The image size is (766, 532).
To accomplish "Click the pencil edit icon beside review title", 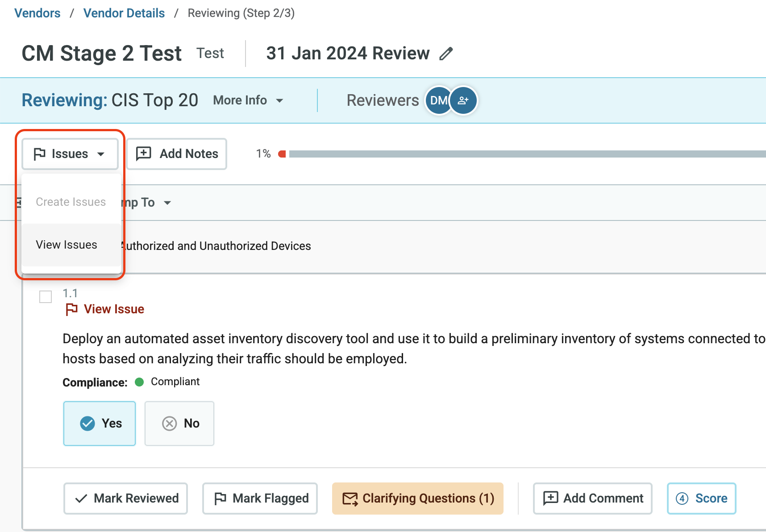I will [x=446, y=54].
